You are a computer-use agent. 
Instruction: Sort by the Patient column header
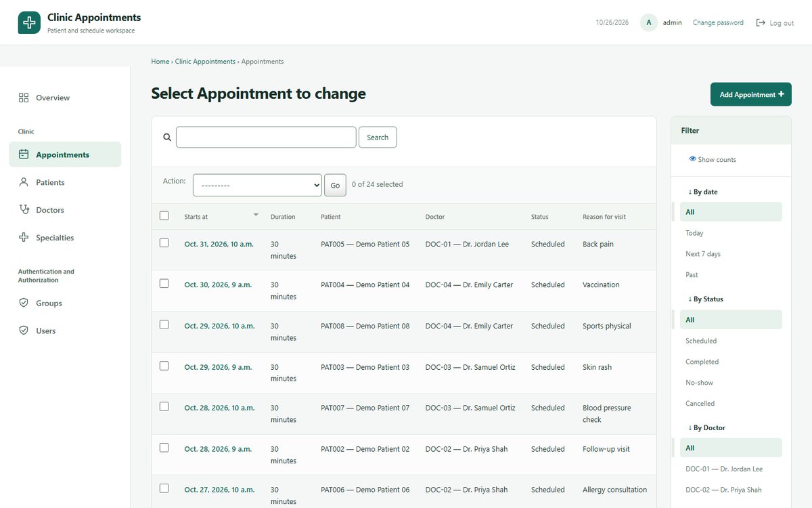[x=331, y=217]
